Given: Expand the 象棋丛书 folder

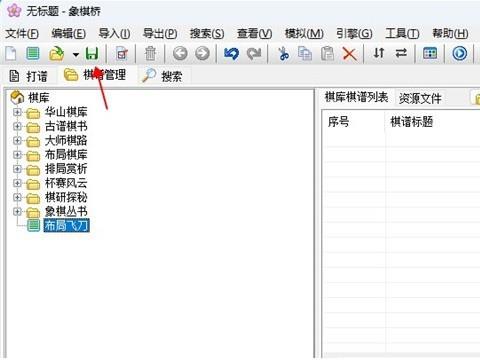Looking at the screenshot, I should tap(17, 212).
